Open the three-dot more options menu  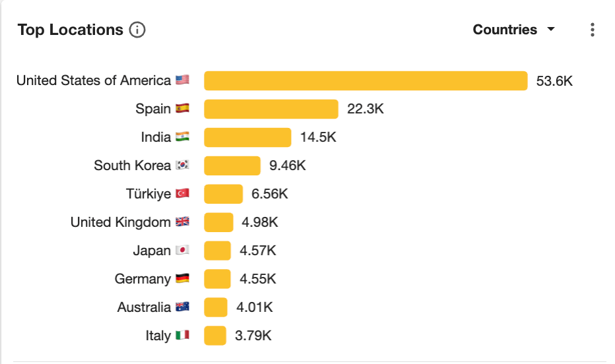pos(592,30)
